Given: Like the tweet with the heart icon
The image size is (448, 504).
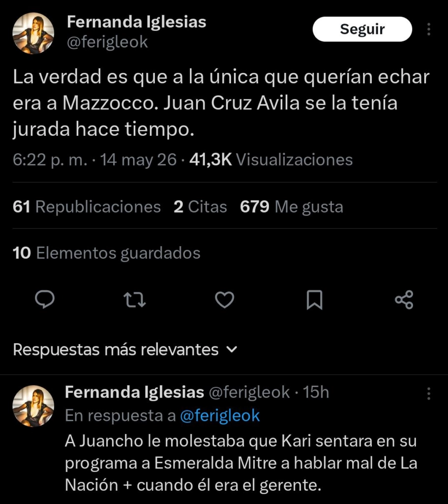Looking at the screenshot, I should point(224,300).
